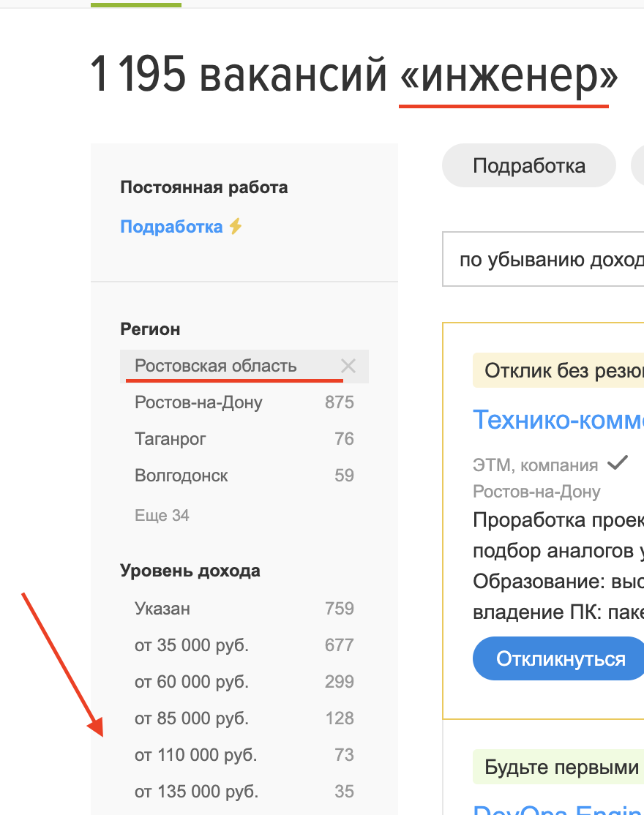Remove the Ростовская область region filter

(348, 367)
